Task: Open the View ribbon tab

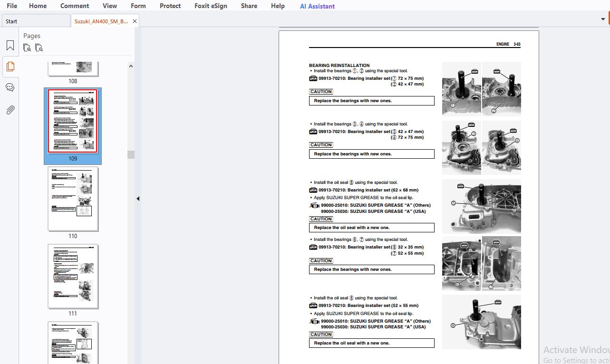Action: pyautogui.click(x=110, y=6)
